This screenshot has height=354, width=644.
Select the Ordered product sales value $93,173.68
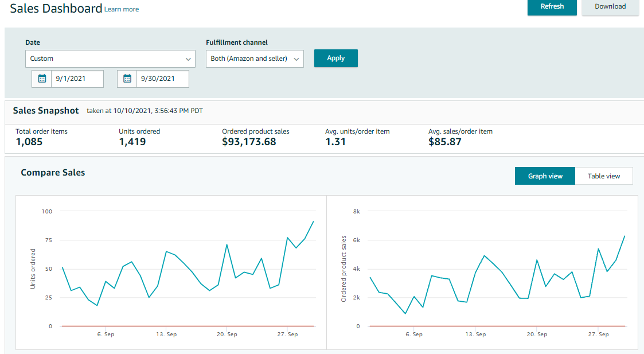(x=249, y=142)
